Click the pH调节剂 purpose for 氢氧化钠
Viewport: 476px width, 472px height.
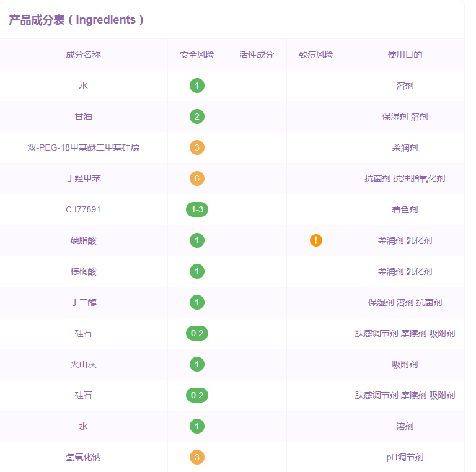point(405,457)
